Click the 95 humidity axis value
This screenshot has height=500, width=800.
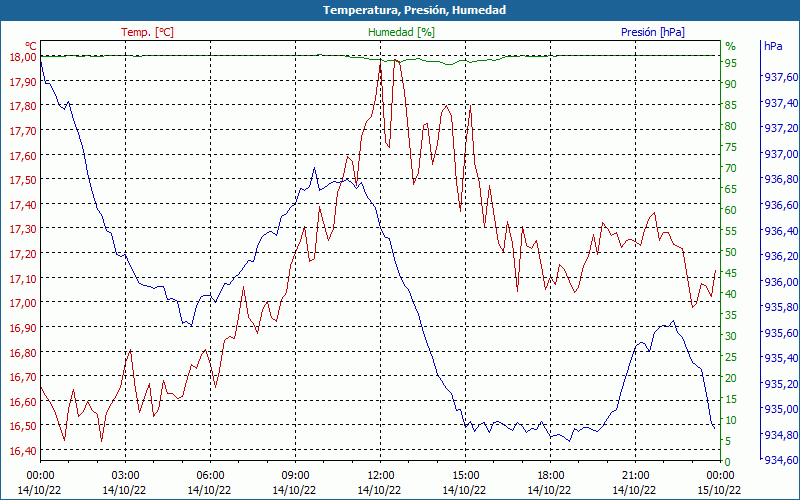731,63
